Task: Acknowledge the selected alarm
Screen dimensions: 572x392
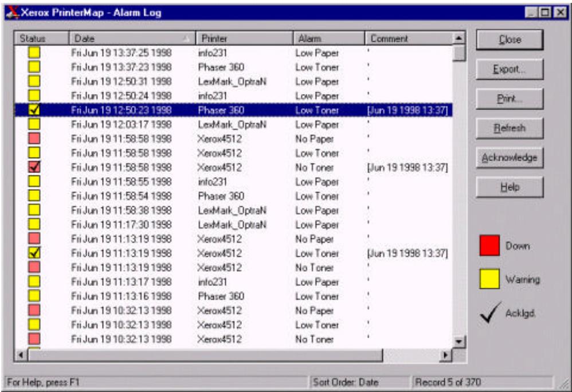Action: [510, 158]
